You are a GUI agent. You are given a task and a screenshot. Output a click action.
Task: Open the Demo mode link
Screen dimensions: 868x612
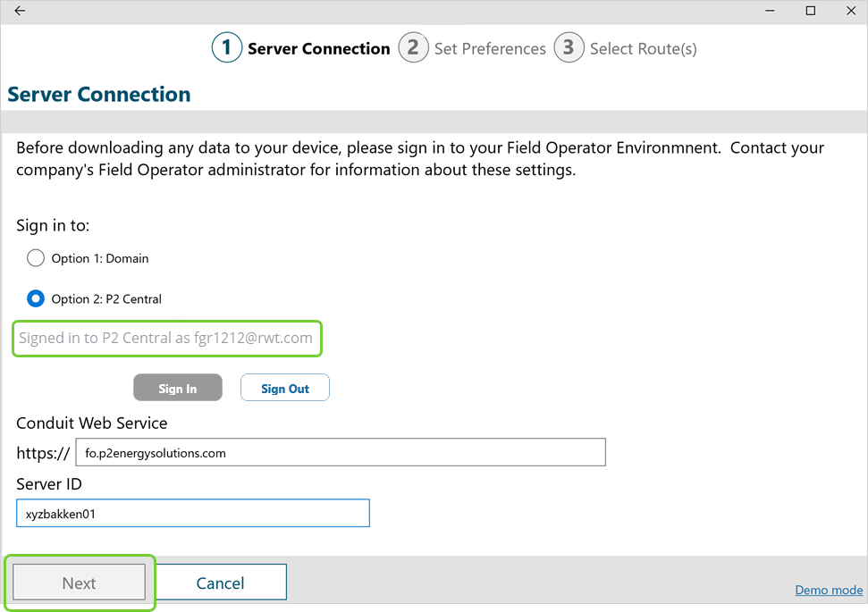pyautogui.click(x=829, y=591)
